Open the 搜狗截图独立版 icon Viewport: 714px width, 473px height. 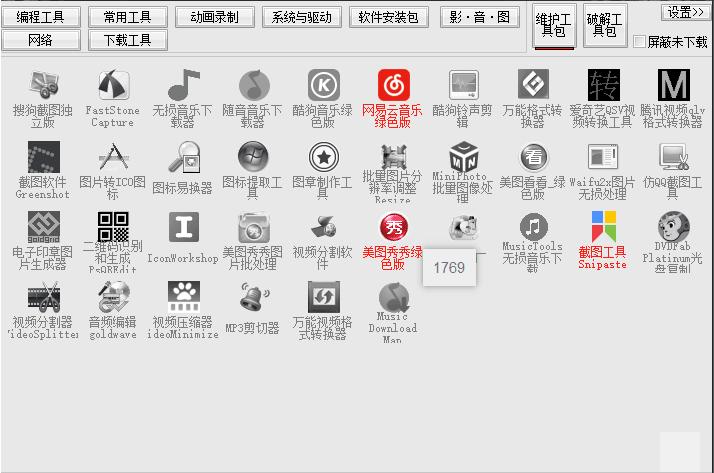(43, 85)
